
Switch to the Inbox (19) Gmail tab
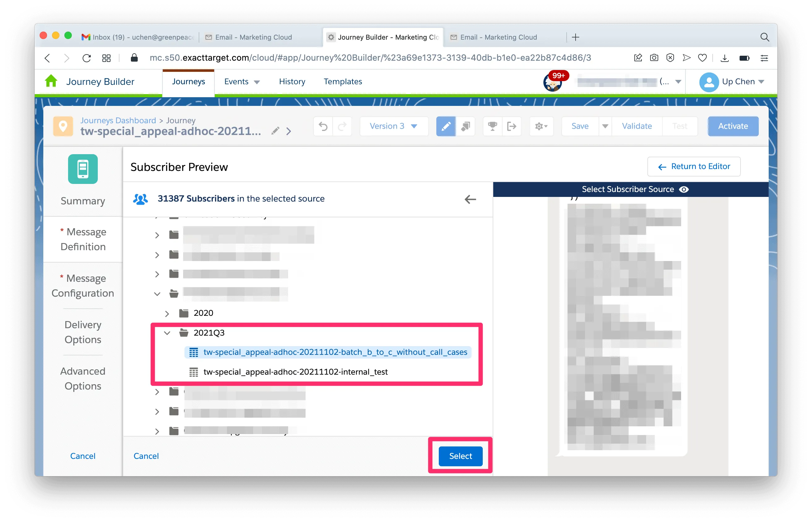click(138, 37)
